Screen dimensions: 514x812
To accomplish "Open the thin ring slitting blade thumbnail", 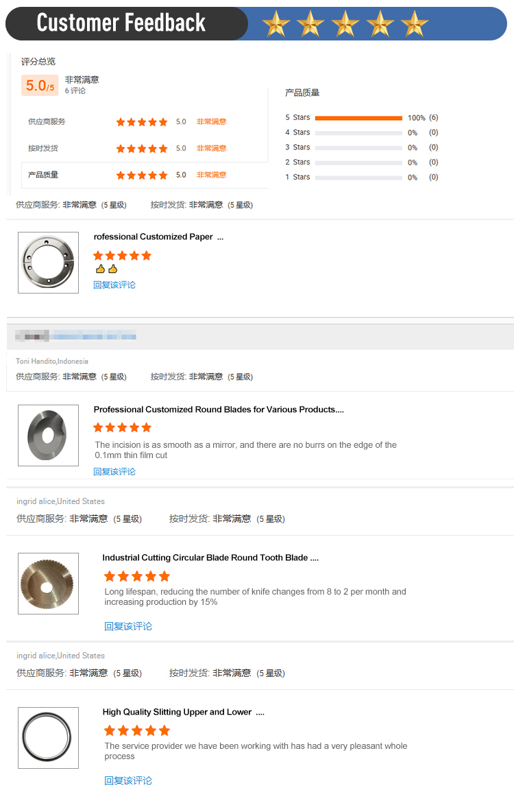I will [x=48, y=738].
